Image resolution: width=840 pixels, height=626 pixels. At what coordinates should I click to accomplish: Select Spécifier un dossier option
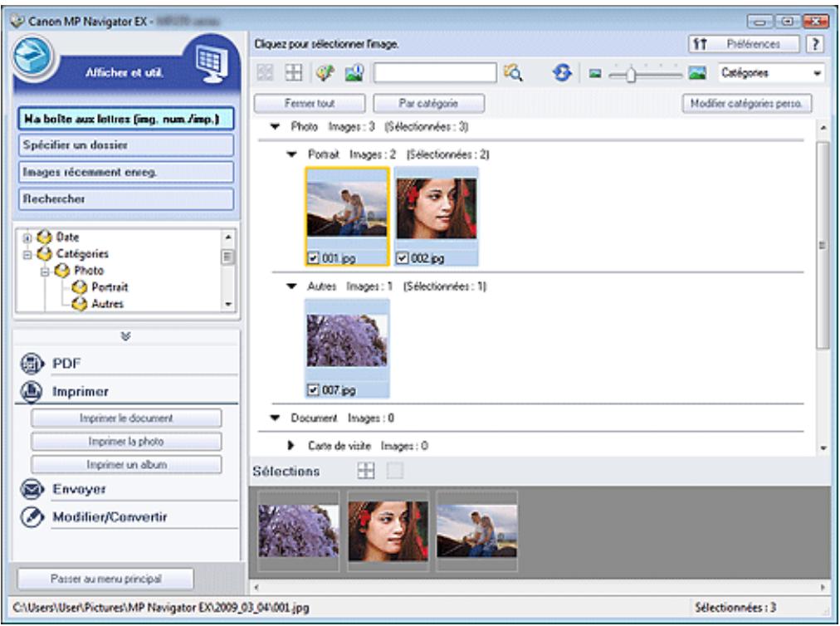(126, 145)
